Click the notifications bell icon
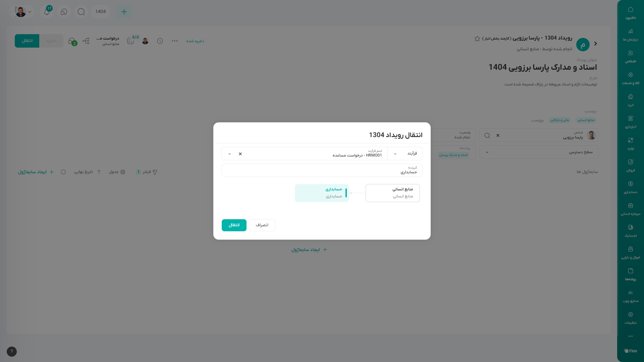The height and width of the screenshot is (362, 644). point(47,12)
